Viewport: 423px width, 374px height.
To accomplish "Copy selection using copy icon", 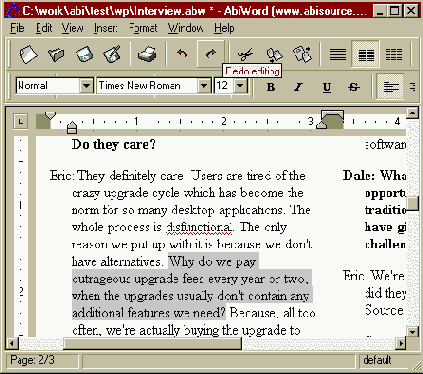I will (274, 54).
